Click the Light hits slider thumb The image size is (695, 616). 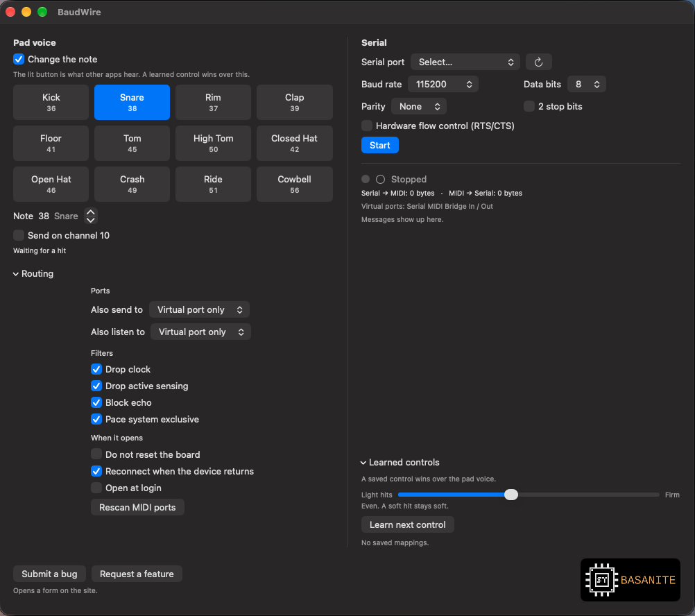(x=510, y=495)
